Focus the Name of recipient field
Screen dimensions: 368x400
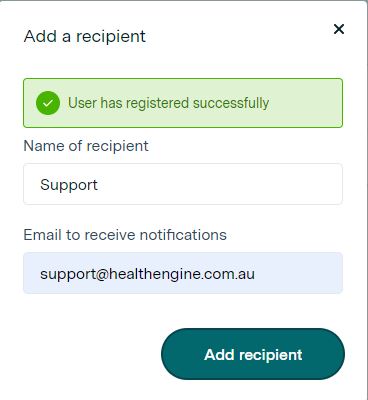183,184
